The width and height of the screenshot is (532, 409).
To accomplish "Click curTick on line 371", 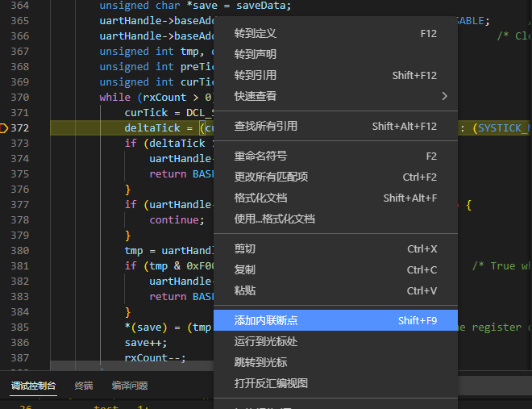I will tap(146, 113).
